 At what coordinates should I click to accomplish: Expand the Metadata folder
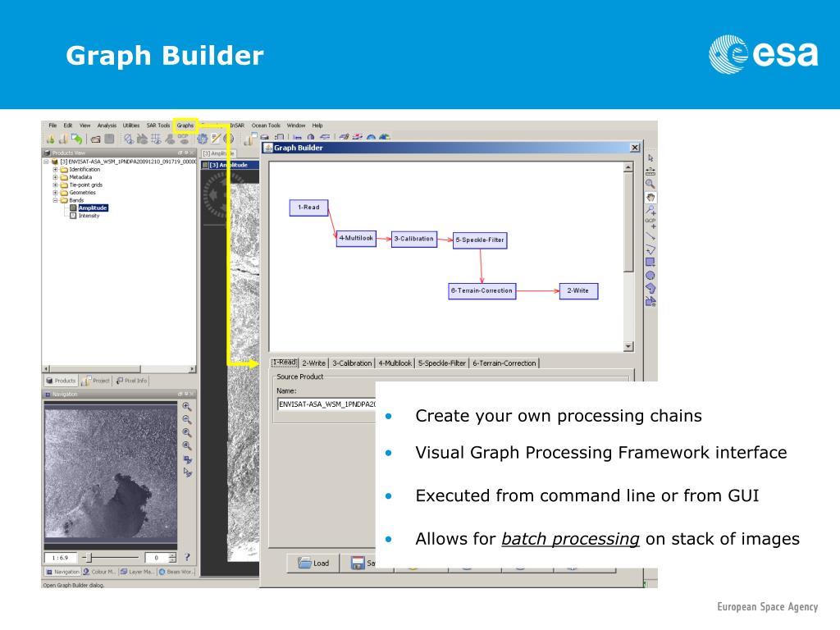(55, 177)
